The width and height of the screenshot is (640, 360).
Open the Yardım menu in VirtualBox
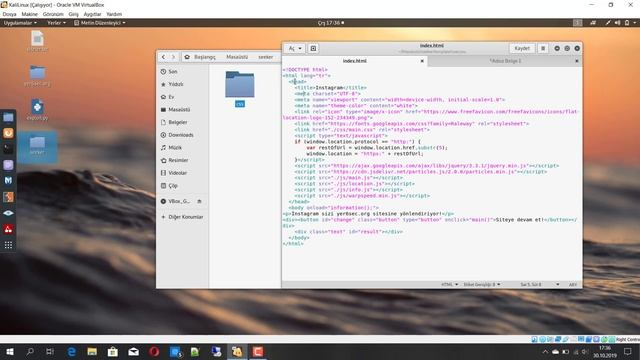click(114, 14)
